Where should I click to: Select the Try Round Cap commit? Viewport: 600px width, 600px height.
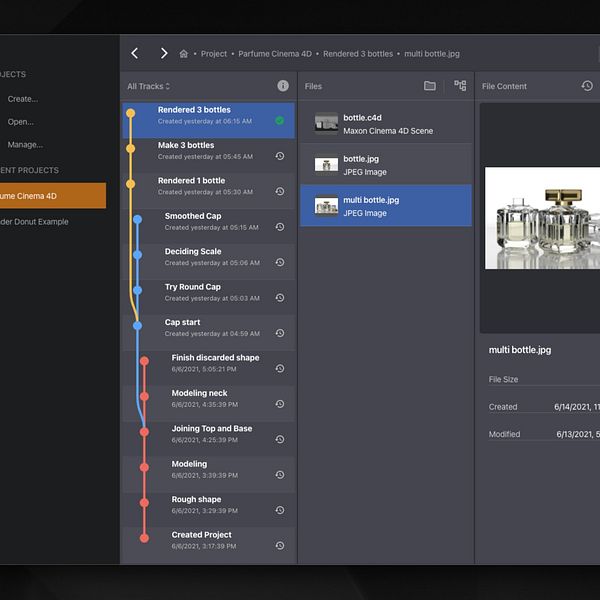[x=209, y=297]
